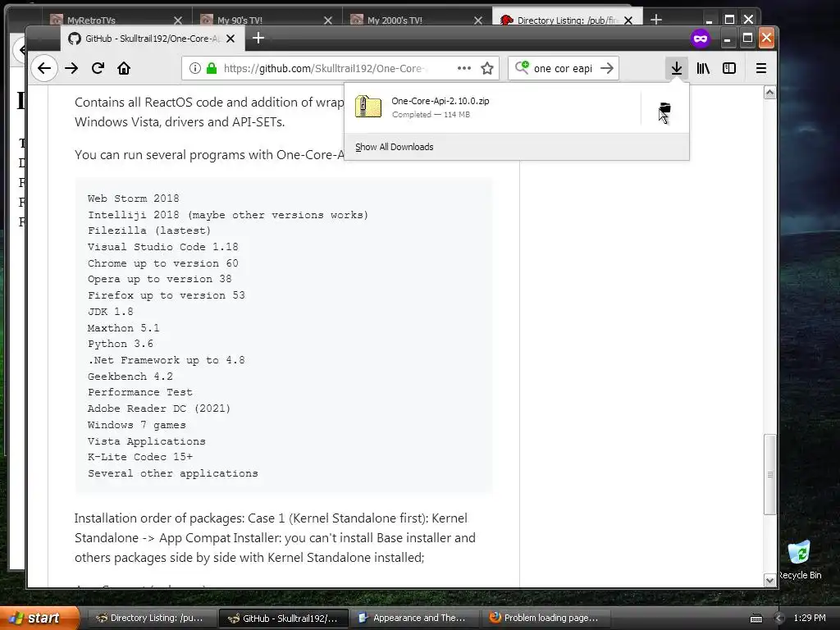Switch to GitHub - Skulltrail192 taskbar button
The width and height of the screenshot is (840, 630).
[283, 619]
